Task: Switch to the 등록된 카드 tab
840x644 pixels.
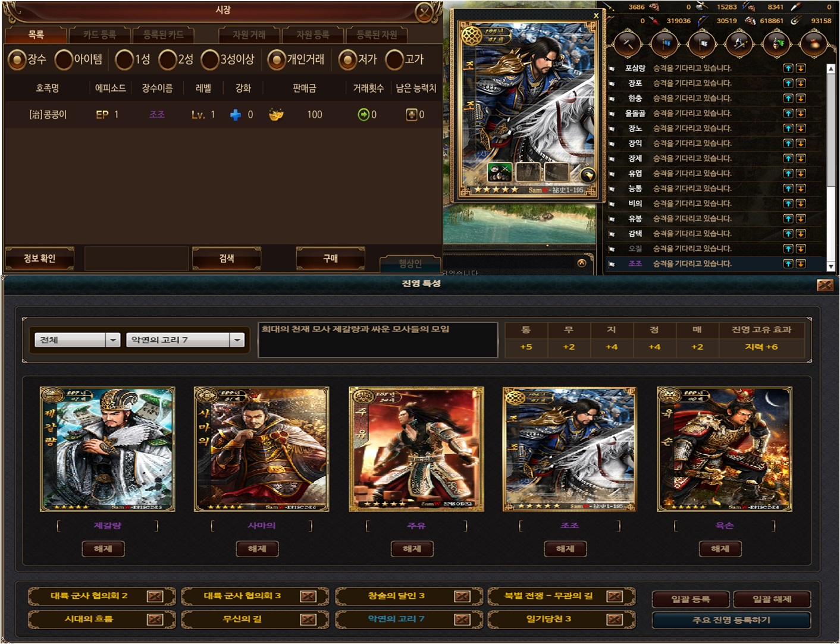Action: 163,35
